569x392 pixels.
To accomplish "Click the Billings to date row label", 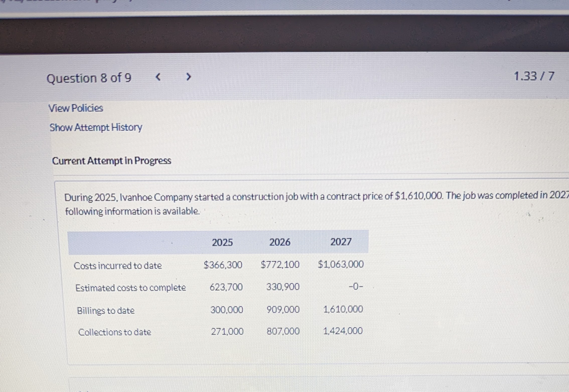I will point(106,310).
